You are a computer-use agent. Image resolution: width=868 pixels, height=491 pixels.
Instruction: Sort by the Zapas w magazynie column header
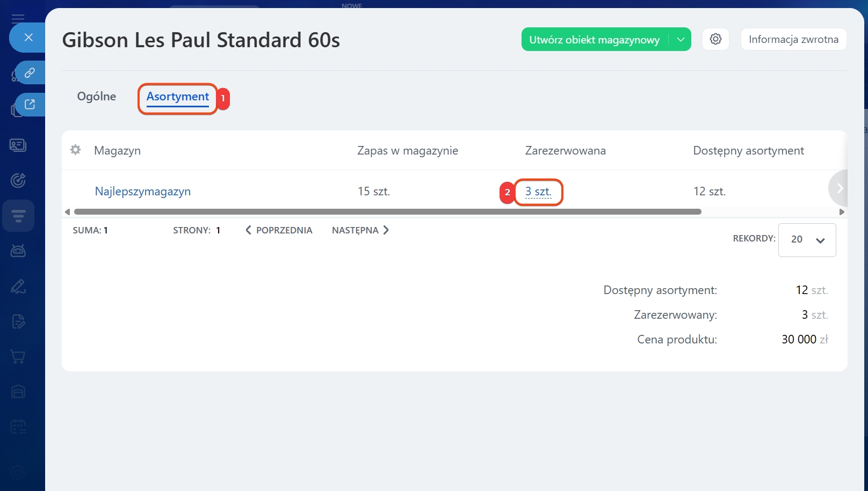point(408,151)
